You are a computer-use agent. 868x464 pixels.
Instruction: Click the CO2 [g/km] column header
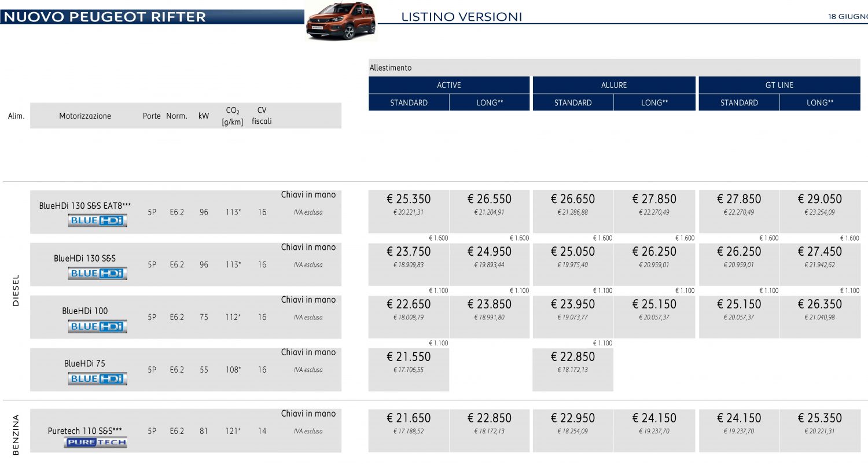point(232,116)
